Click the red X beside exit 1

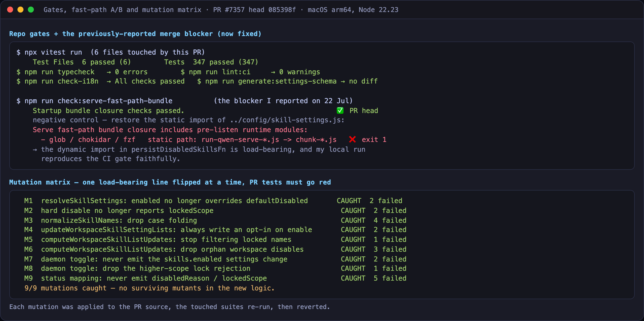352,139
